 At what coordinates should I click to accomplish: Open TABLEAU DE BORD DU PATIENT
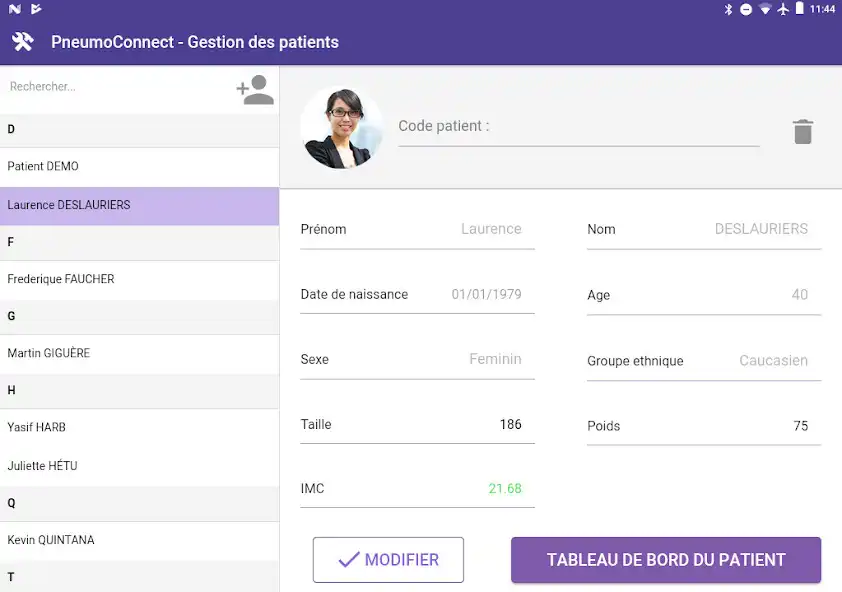(x=665, y=560)
